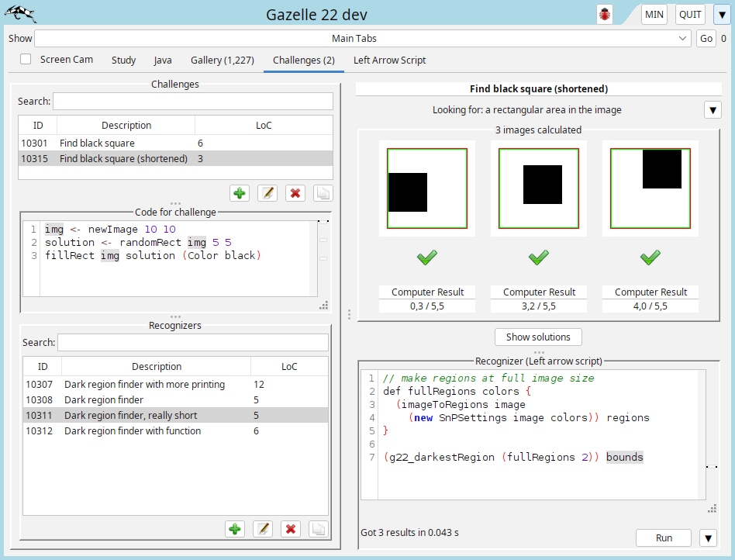This screenshot has height=560, width=735.
Task: Click the Challenges search field
Action: click(192, 101)
